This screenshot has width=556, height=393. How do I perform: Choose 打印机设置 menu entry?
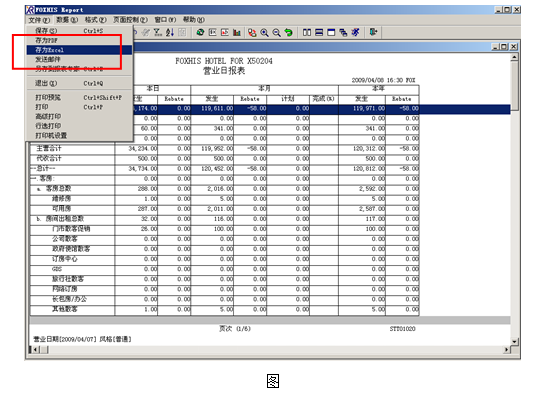[x=79, y=135]
